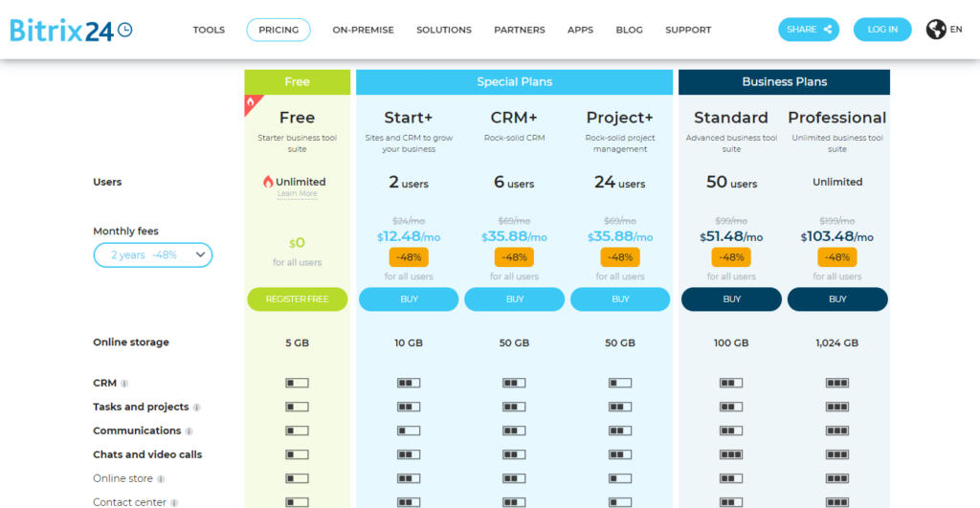Click the 100 GB storage value
Screen dimensions: 980x508
(x=731, y=343)
